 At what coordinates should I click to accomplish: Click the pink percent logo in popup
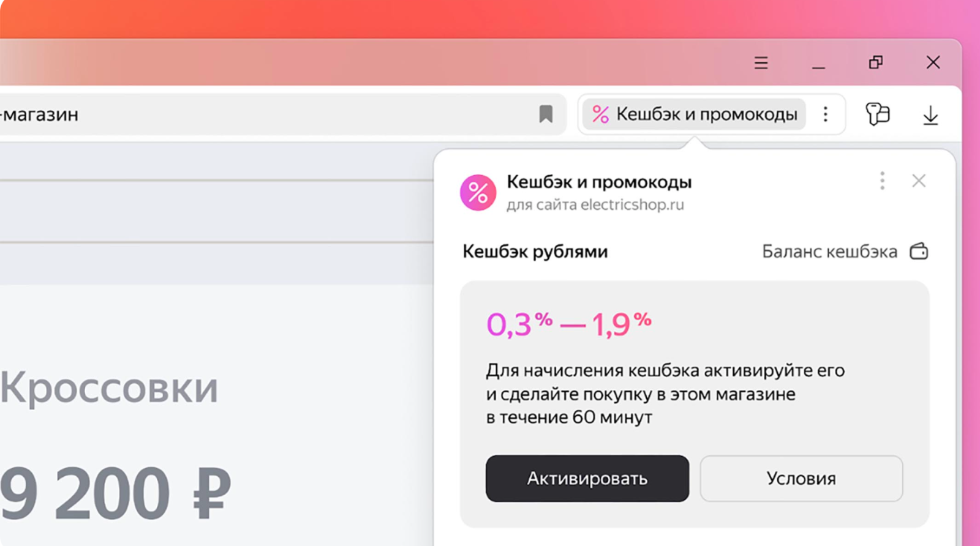478,193
